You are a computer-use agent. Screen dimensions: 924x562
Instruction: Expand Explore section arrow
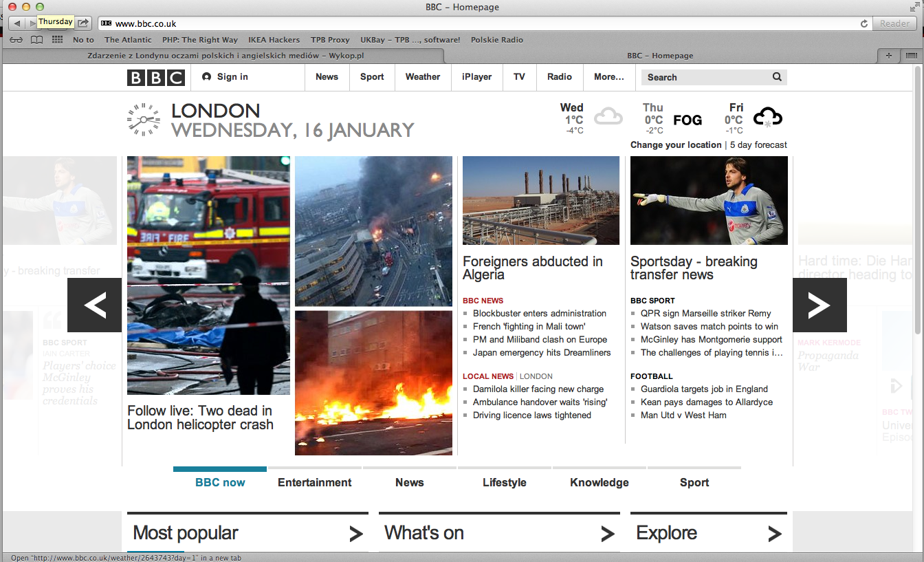[775, 534]
